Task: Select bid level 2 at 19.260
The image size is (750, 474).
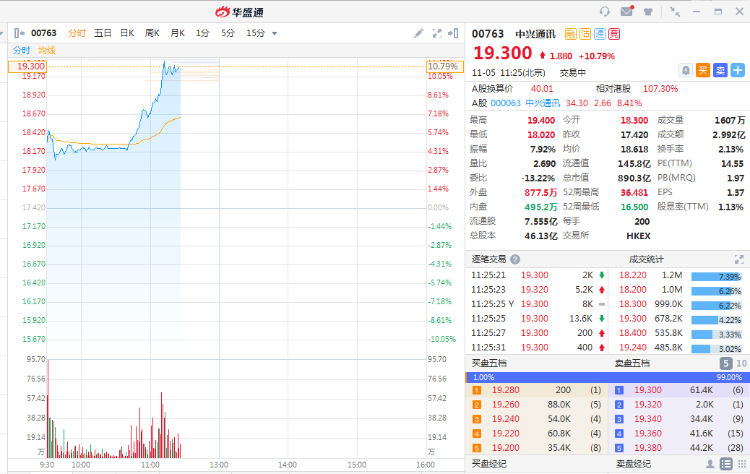Action: point(537,405)
